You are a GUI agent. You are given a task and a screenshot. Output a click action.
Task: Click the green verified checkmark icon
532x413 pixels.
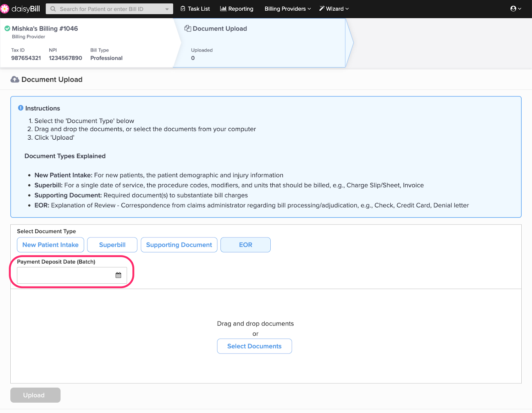7,29
